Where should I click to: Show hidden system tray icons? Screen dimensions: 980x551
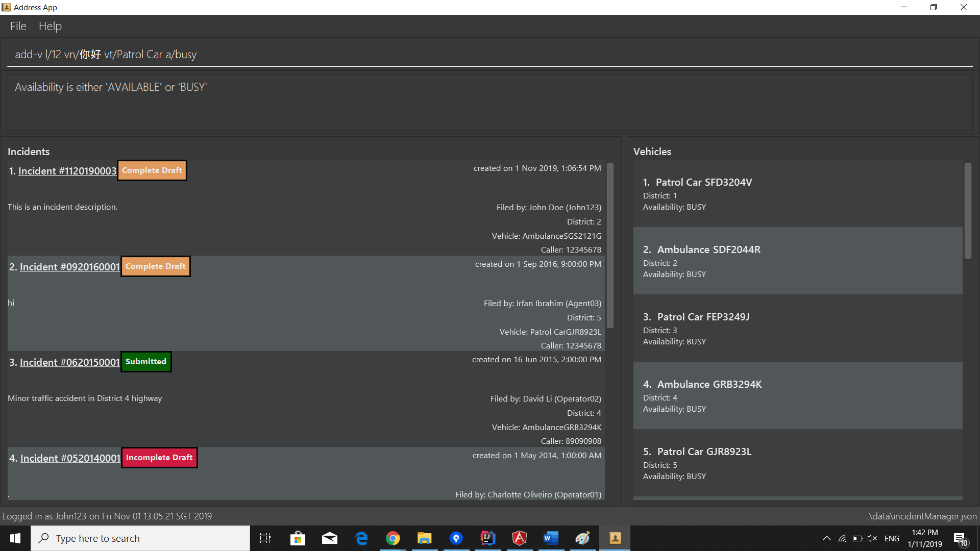click(826, 538)
